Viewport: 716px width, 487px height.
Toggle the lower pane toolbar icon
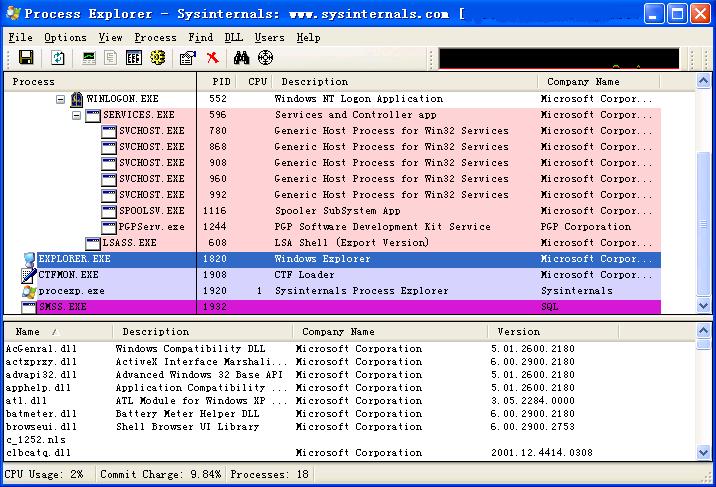pos(133,58)
